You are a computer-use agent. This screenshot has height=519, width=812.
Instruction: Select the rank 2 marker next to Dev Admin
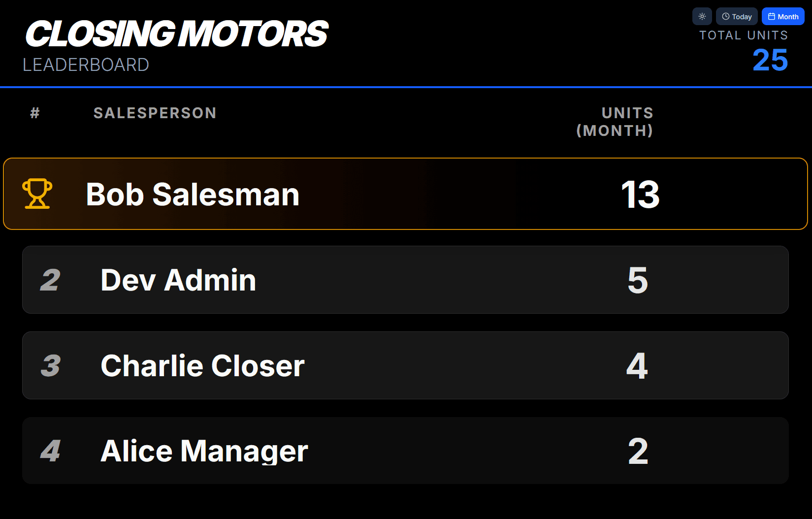(x=50, y=280)
